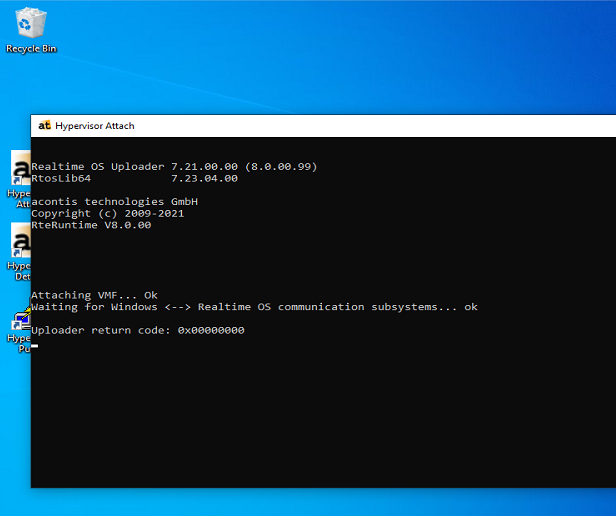Select the Hypervisor Attach desktop shortcut
Image resolution: width=616 pixels, height=516 pixels.
pyautogui.click(x=19, y=170)
